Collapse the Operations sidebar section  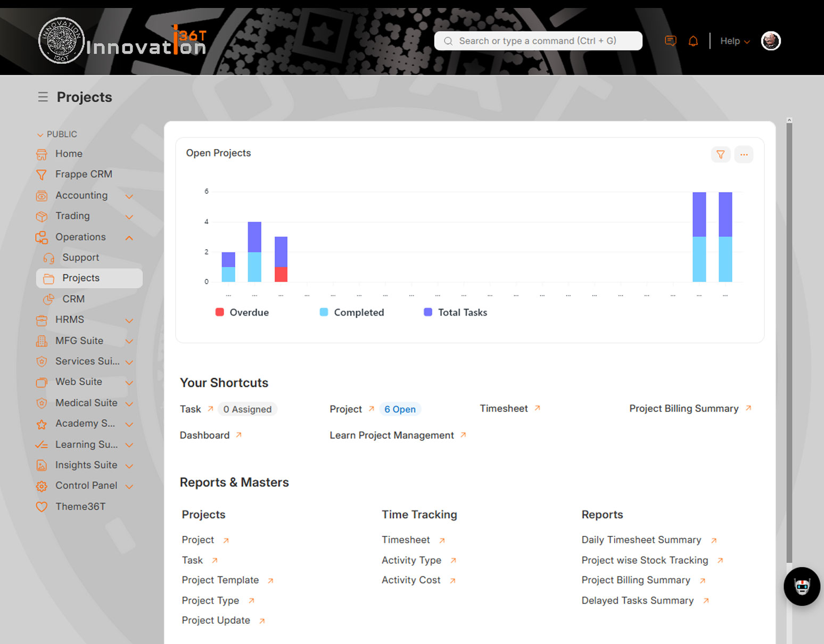click(129, 237)
